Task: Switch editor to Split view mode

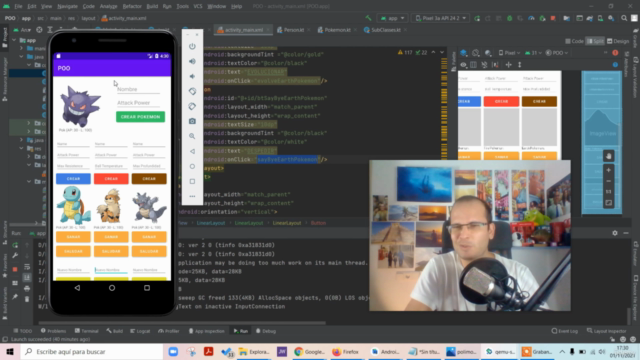Action: click(596, 41)
